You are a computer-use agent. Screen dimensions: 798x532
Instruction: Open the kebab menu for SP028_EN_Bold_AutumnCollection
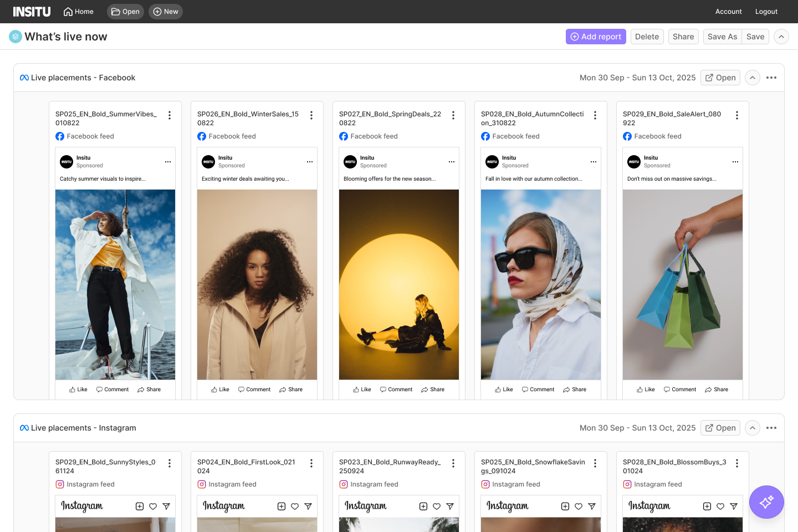(595, 115)
